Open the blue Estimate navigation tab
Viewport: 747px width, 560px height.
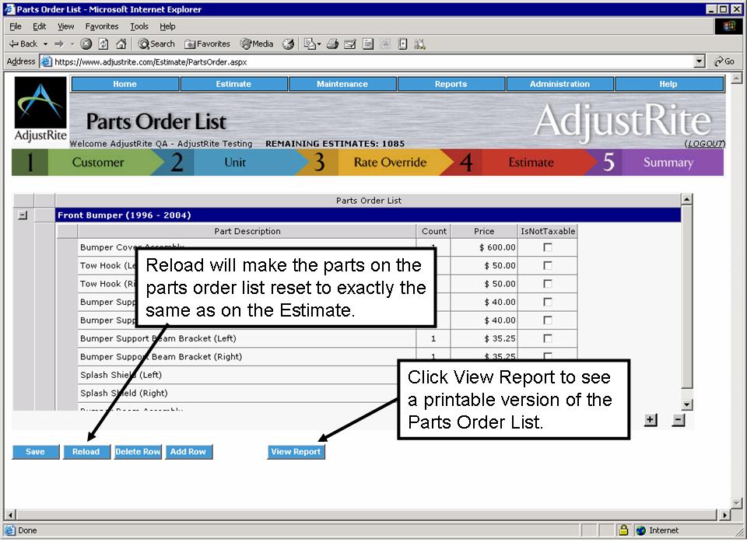pos(233,84)
